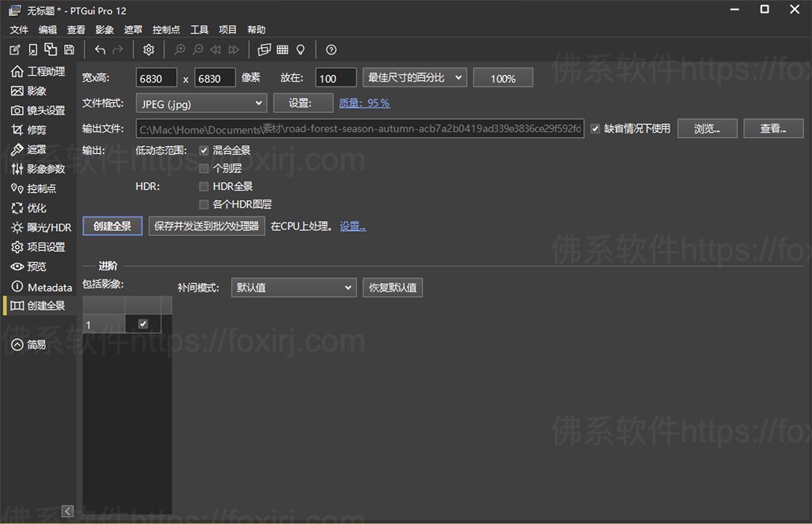The image size is (812, 524).
Task: Open help with the question mark icon
Action: coord(331,49)
